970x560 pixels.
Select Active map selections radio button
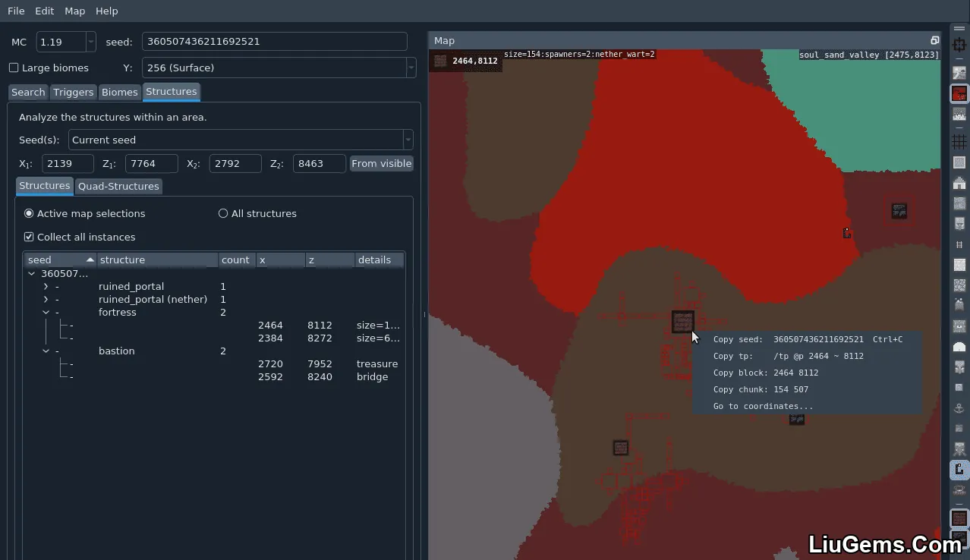(x=29, y=213)
